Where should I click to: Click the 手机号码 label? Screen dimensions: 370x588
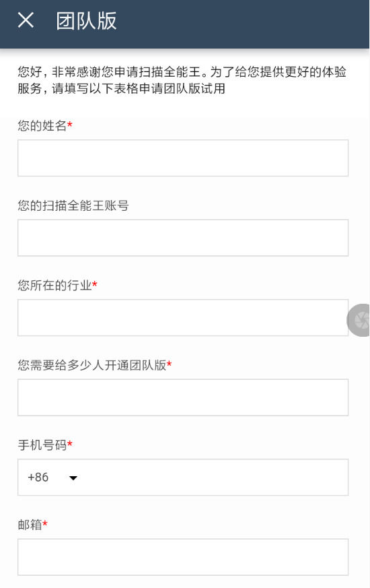tap(42, 445)
